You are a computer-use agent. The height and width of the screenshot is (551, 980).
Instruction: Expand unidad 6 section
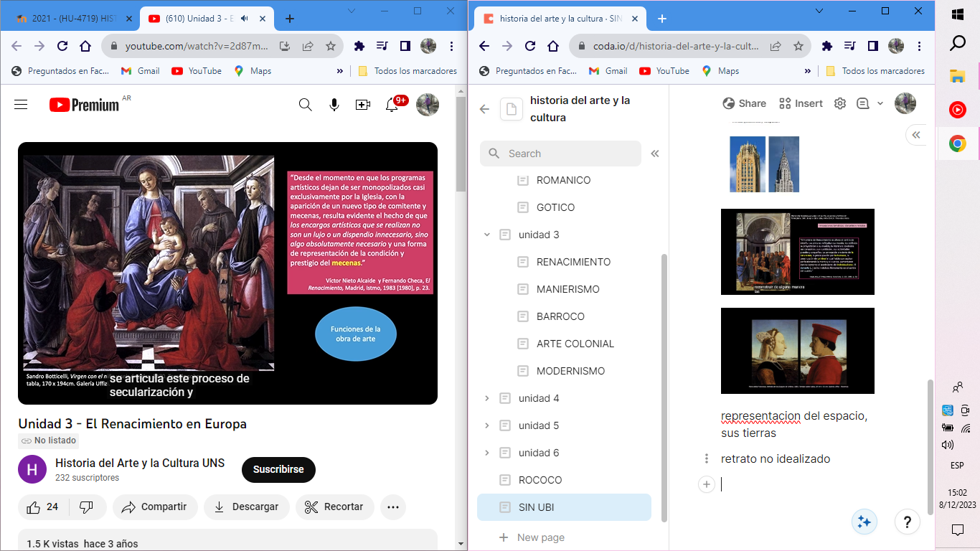click(x=487, y=453)
